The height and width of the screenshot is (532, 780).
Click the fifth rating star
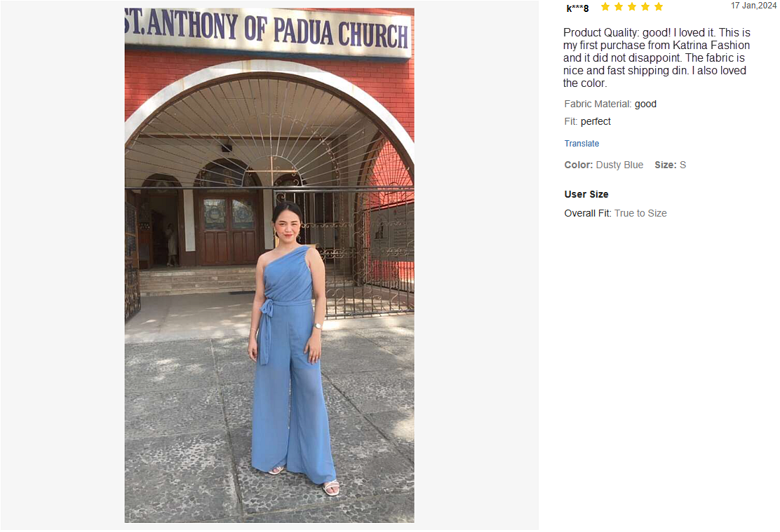[659, 6]
